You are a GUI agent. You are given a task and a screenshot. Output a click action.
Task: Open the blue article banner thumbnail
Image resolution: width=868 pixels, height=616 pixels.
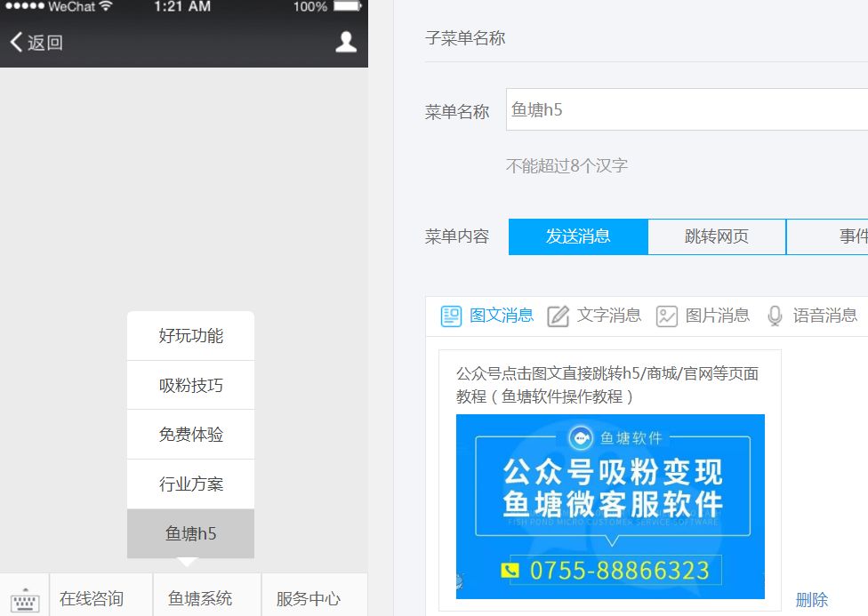click(x=610, y=507)
